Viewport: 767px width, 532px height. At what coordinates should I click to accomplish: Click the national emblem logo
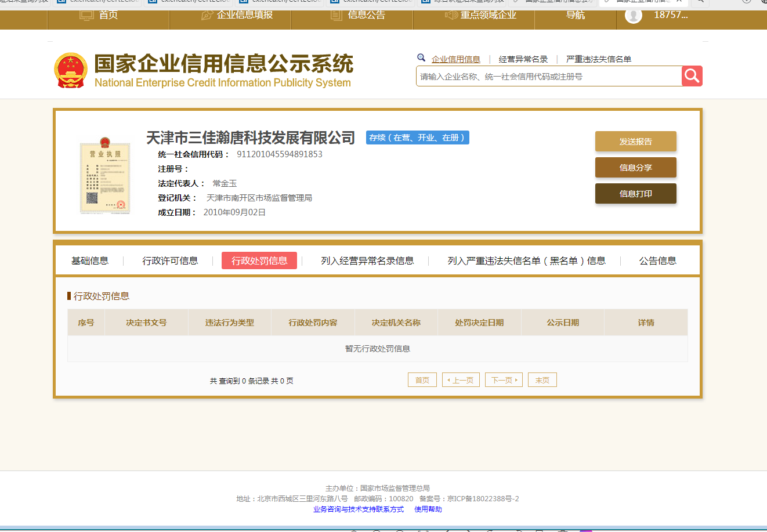coord(71,71)
